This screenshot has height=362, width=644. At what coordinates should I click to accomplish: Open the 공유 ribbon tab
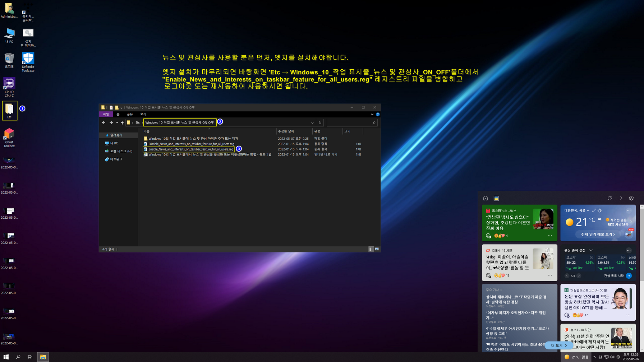(x=130, y=114)
